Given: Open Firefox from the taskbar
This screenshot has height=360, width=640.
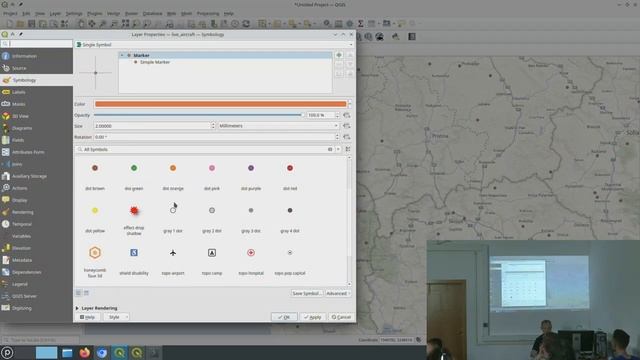Looking at the screenshot, I should [x=84, y=353].
